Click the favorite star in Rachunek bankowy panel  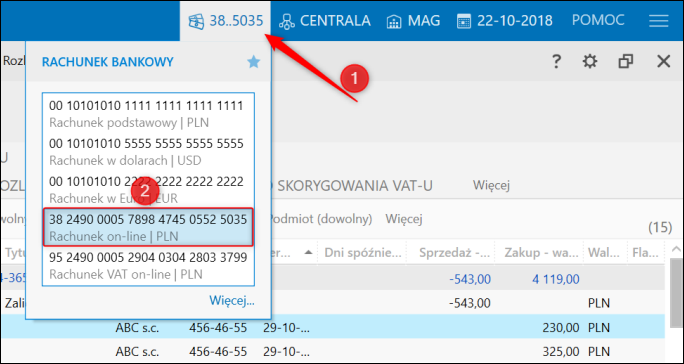point(253,62)
